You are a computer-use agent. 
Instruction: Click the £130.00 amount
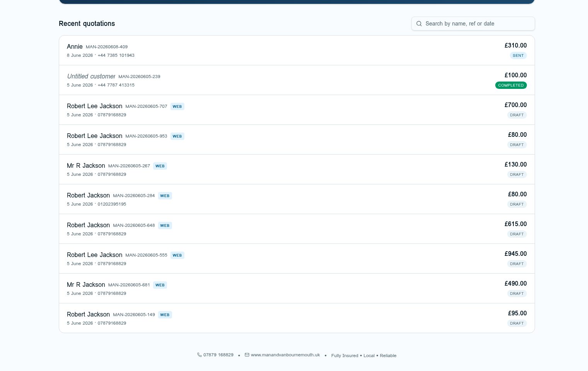tap(515, 165)
